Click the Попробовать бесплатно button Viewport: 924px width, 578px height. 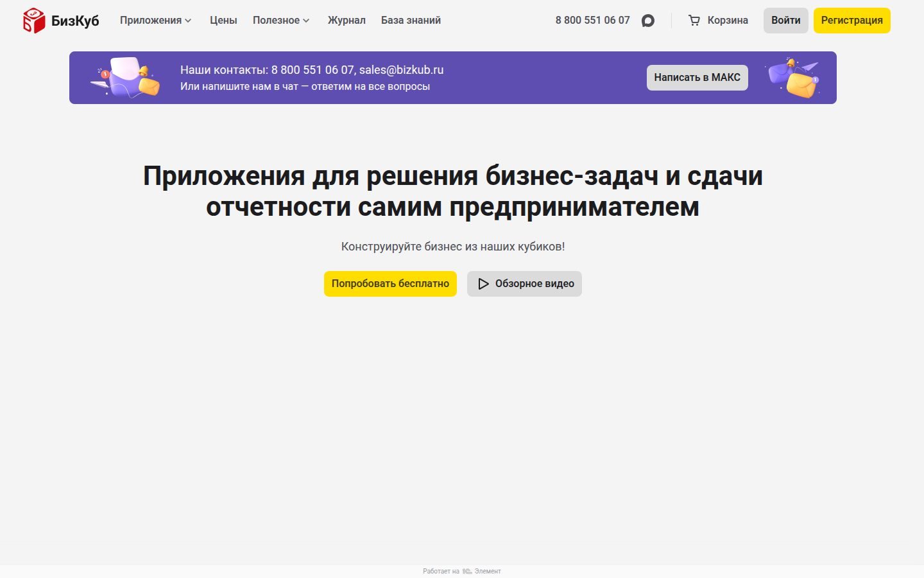(390, 284)
